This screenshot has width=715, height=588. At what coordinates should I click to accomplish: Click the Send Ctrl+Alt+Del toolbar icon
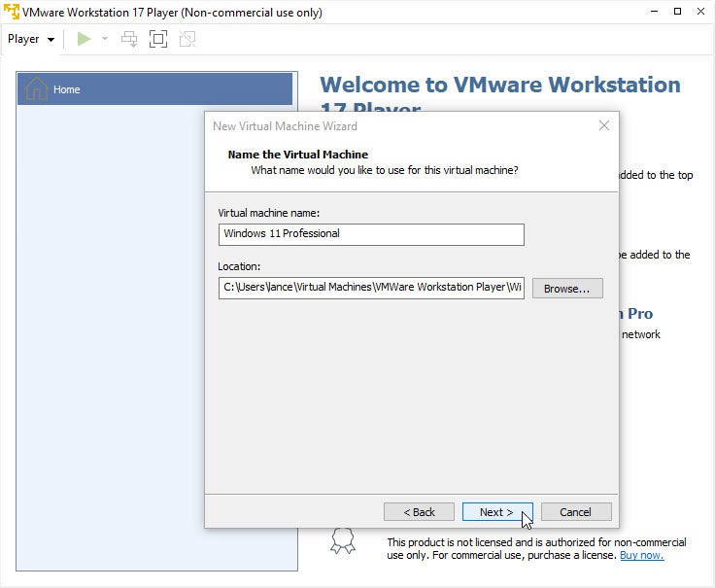[129, 39]
